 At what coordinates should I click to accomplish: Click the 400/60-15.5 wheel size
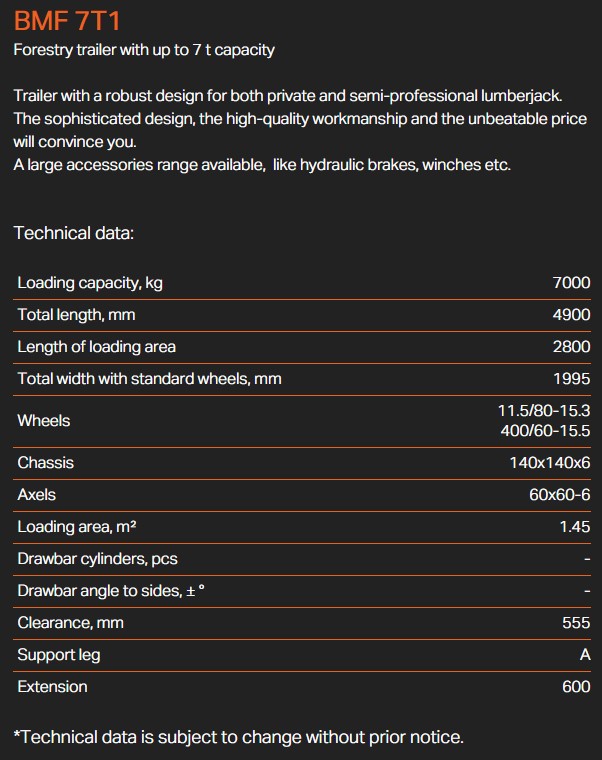[545, 431]
